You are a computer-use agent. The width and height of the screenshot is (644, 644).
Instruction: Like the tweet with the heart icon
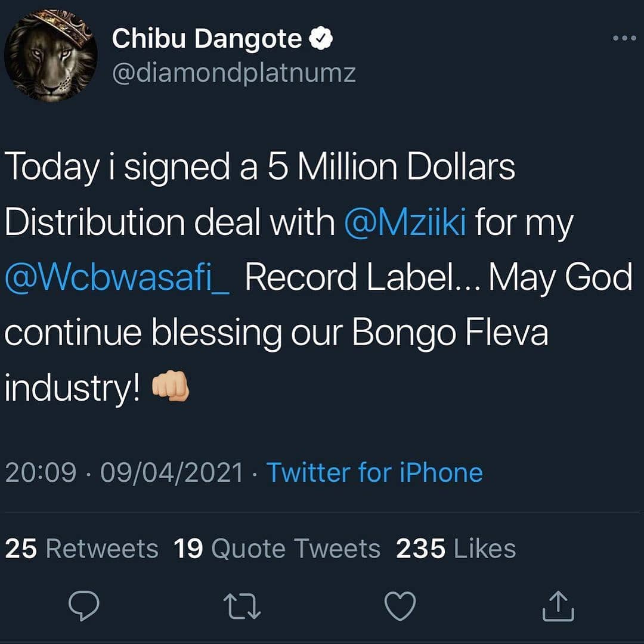[x=400, y=607]
